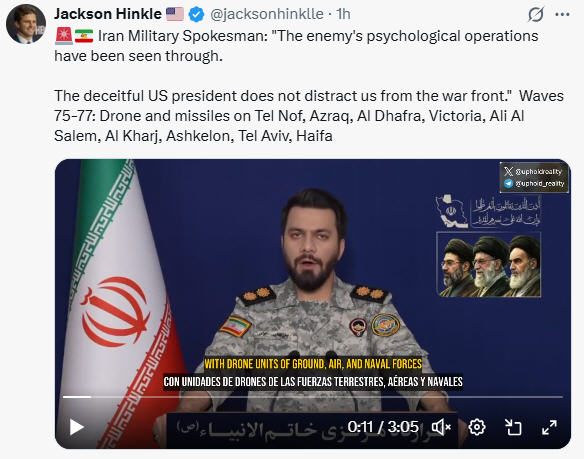Expand video to fullscreen
Image resolution: width=584 pixels, height=459 pixels.
point(549,427)
